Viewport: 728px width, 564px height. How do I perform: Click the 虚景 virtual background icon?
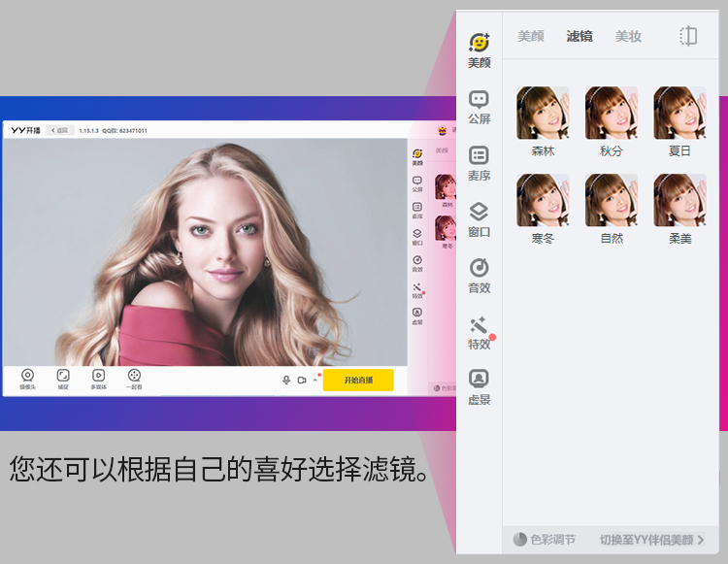tap(479, 385)
